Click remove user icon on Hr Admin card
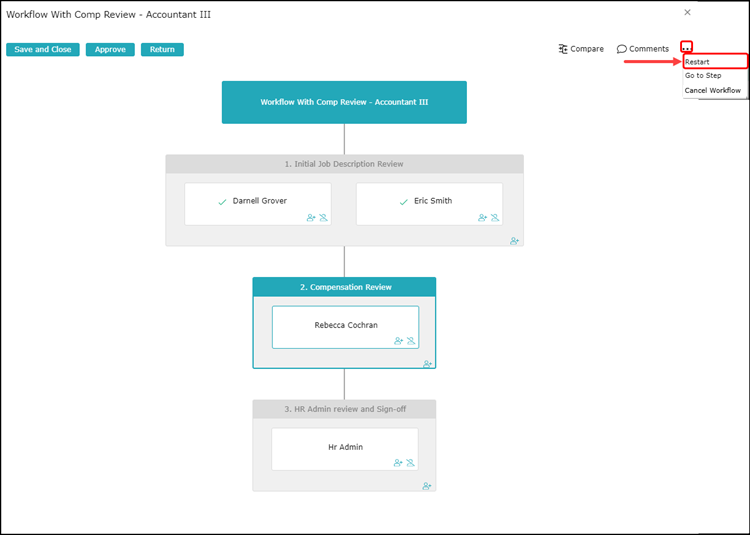 click(x=410, y=463)
